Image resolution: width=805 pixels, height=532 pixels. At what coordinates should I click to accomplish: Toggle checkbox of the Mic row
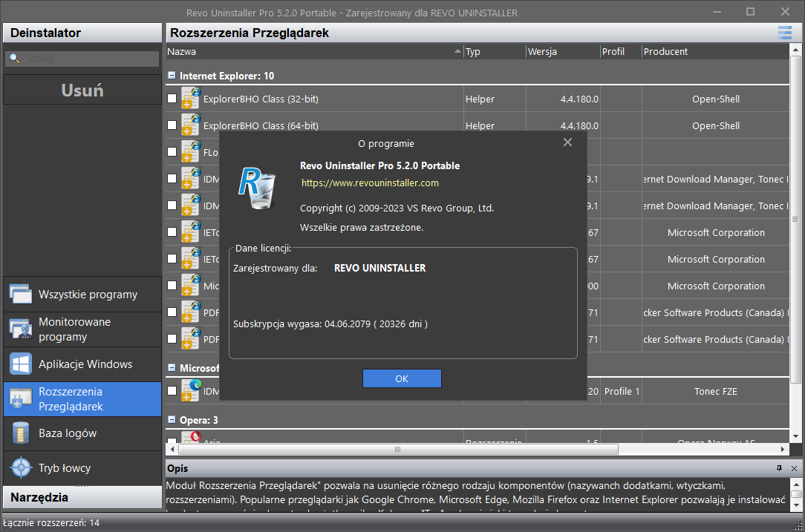(x=172, y=285)
